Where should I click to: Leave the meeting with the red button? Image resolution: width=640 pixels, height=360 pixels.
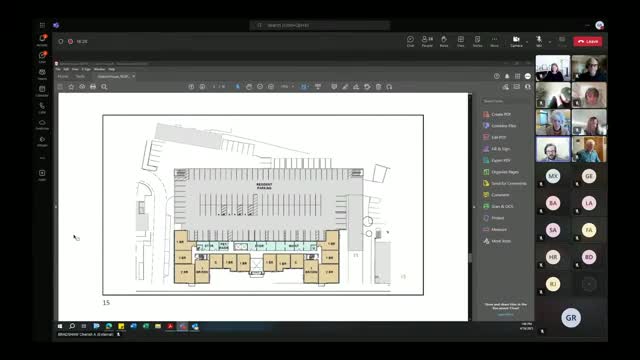click(588, 42)
